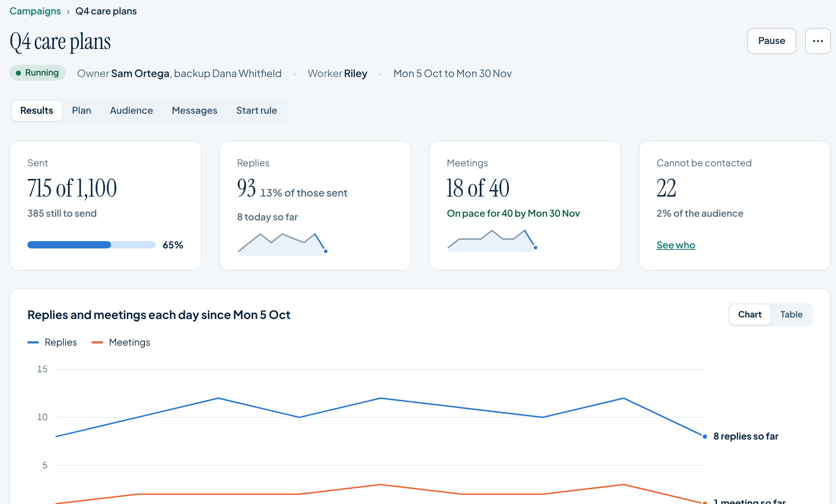Viewport: 836px width, 504px height.
Task: Click the Running status badge
Action: pos(37,73)
